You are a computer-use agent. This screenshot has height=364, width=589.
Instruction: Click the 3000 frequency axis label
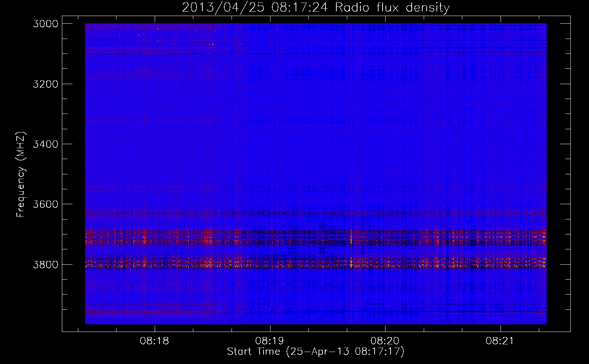46,24
